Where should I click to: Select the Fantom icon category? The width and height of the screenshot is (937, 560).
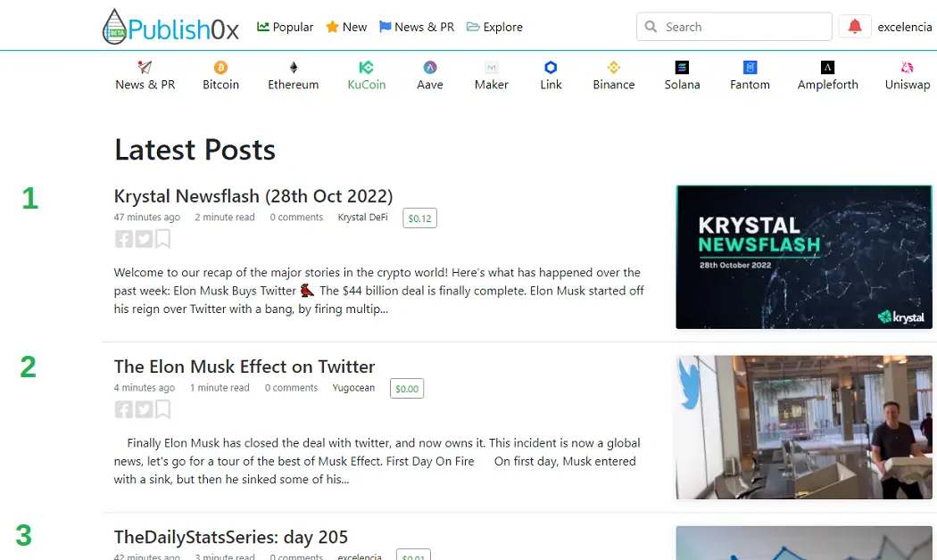pos(750,76)
